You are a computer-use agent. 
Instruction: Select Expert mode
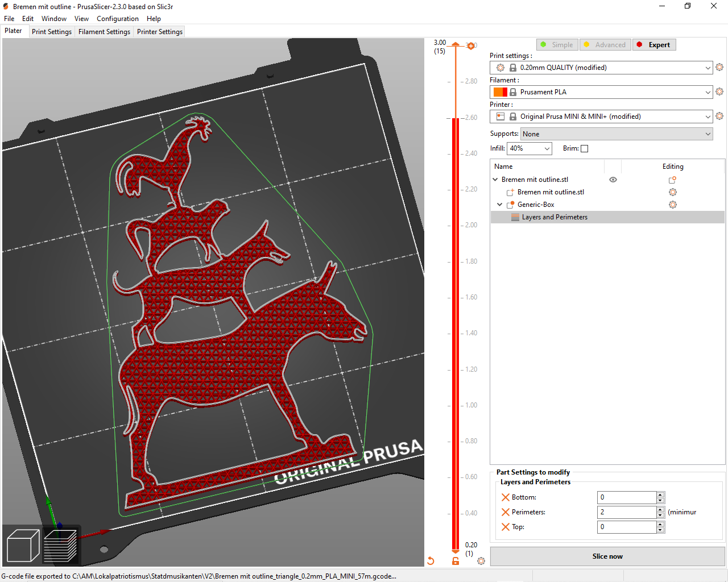click(x=654, y=45)
